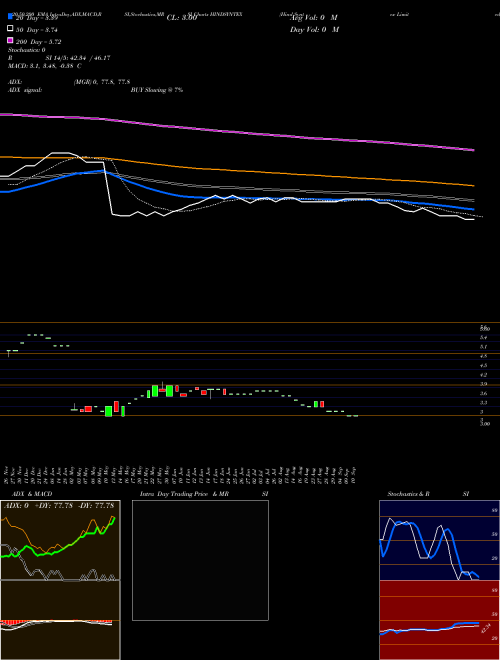Click the '3.00' last price axis label
The image size is (500, 660).
(485, 424)
